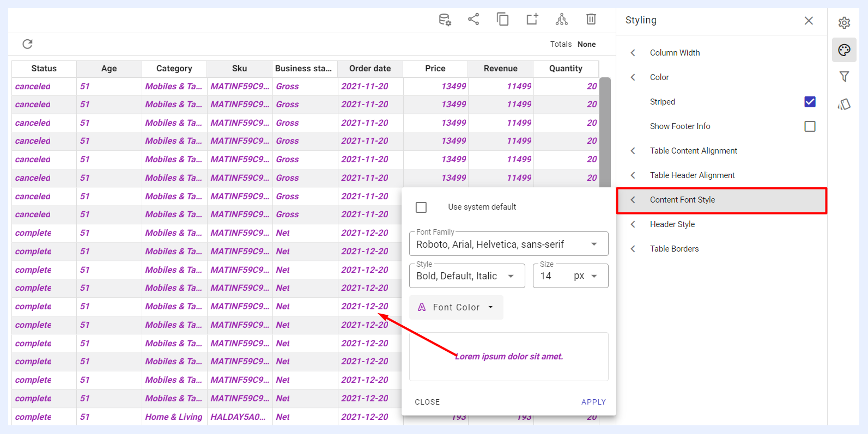Click the Home & Living category cell
The width and height of the screenshot is (868, 434).
tap(174, 417)
